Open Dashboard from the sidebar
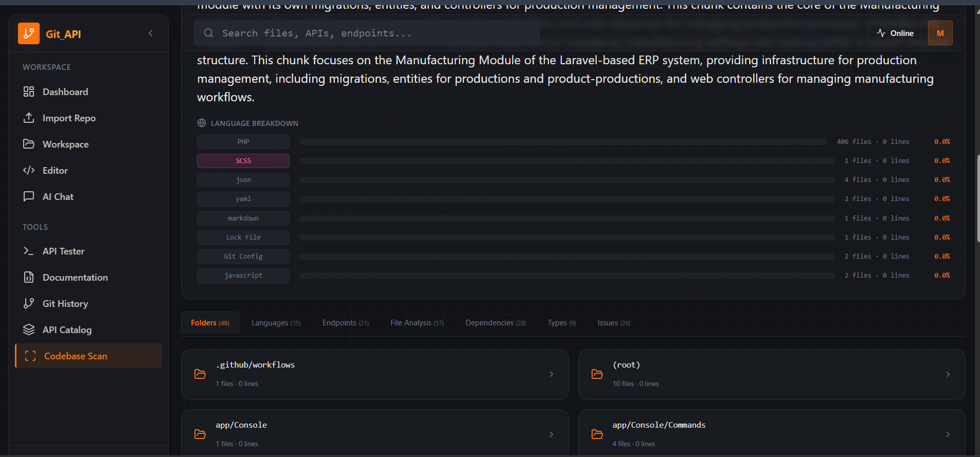The width and height of the screenshot is (980, 457). 88,92
